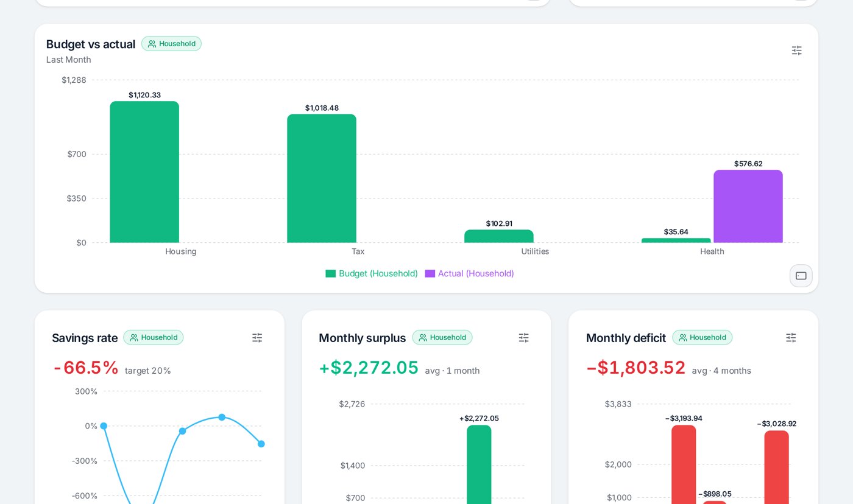Image resolution: width=853 pixels, height=504 pixels.
Task: Click the avg · 1 month label
Action: point(452,371)
